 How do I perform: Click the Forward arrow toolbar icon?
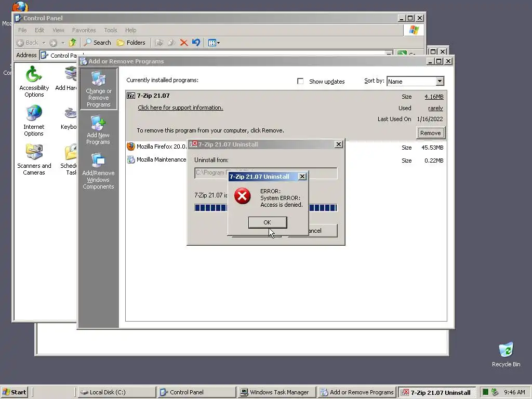tap(54, 43)
